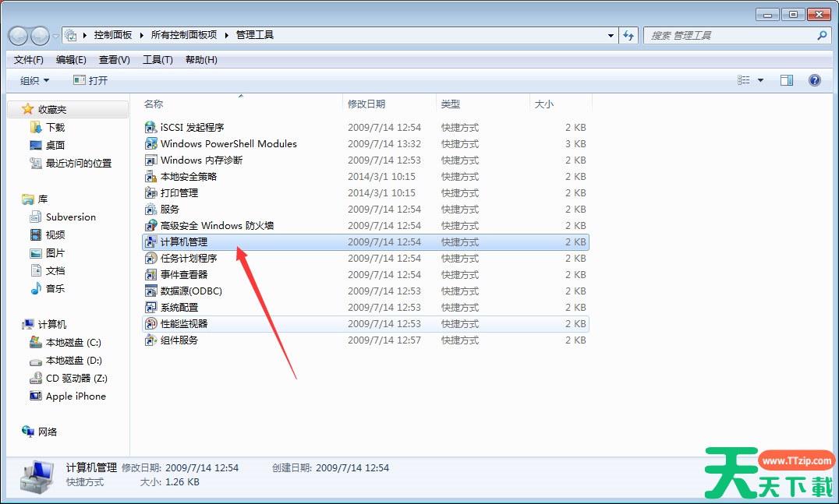Click the change view icon

tap(743, 80)
